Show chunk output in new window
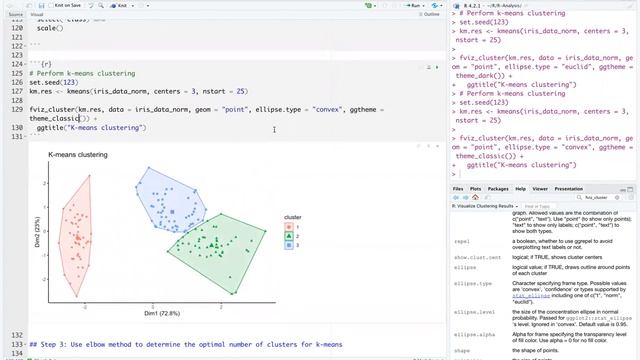 419,146
